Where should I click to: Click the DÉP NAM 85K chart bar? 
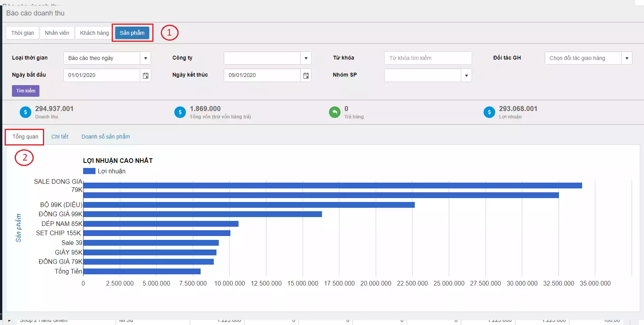coord(161,224)
